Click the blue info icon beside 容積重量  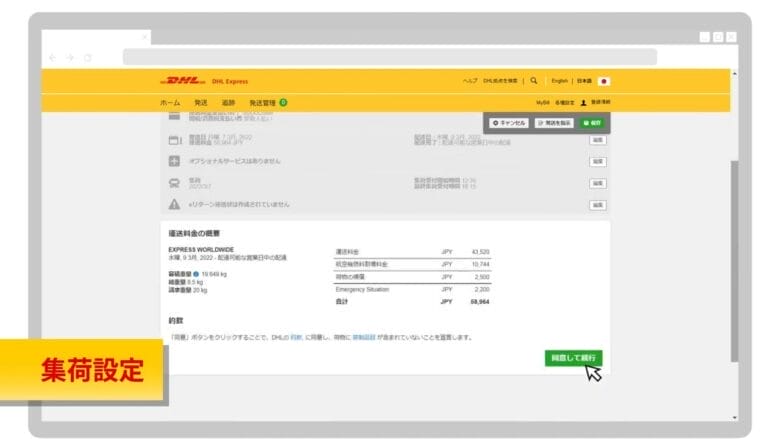(196, 274)
